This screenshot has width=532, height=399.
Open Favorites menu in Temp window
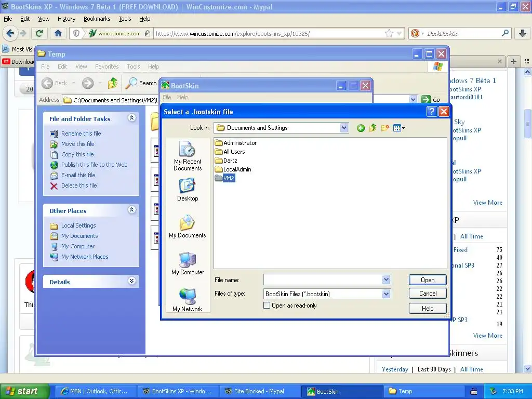(x=107, y=66)
